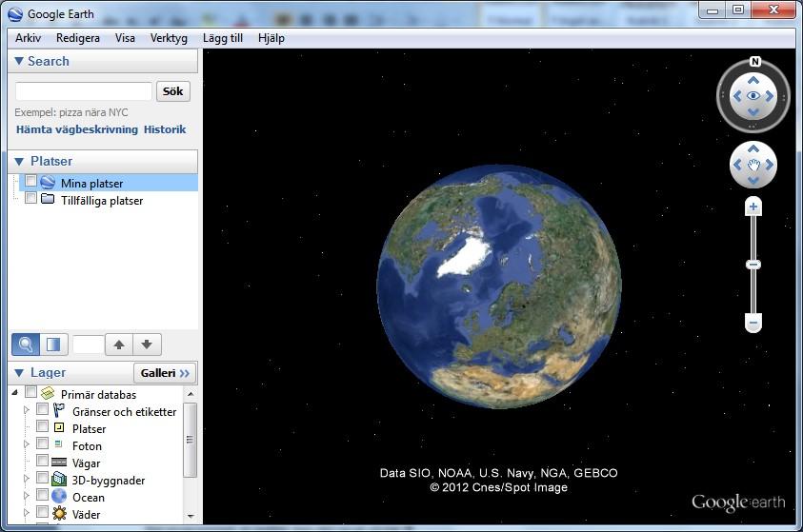Rotate view right with look joystick arrow
Screen dimensions: 803x532
point(770,96)
